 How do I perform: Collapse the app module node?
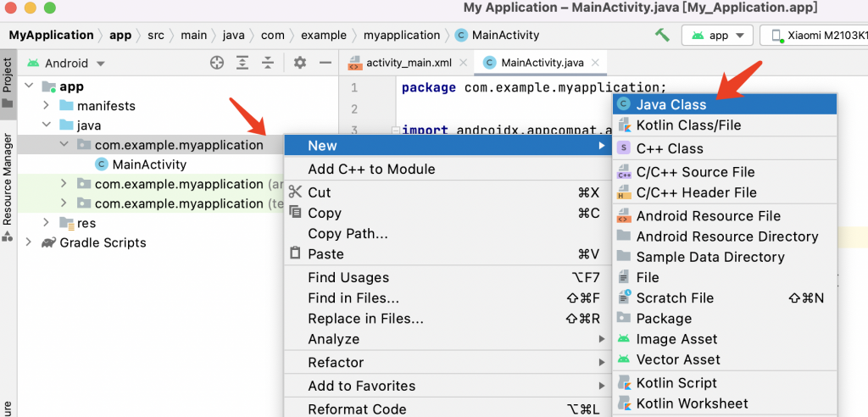(x=29, y=86)
